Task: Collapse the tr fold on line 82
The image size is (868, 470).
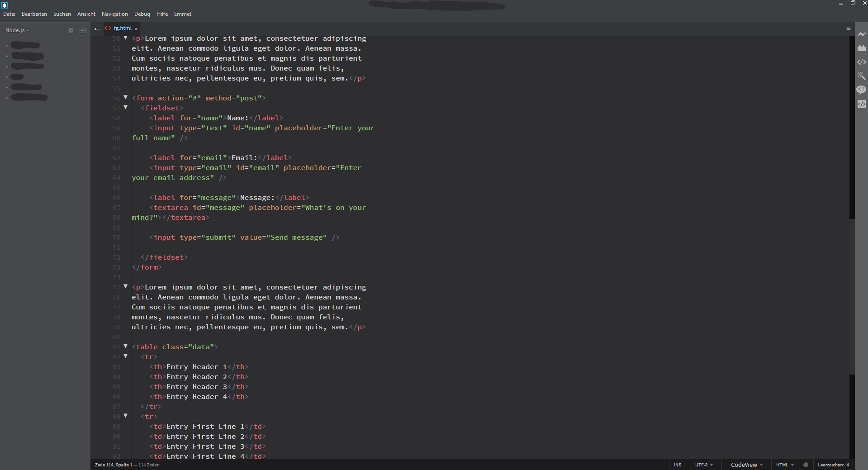Action: 126,356
